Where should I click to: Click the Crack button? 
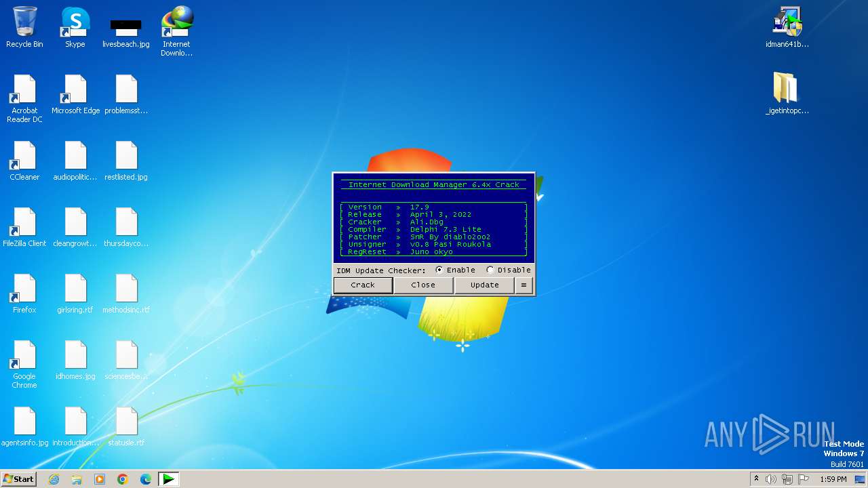(363, 285)
